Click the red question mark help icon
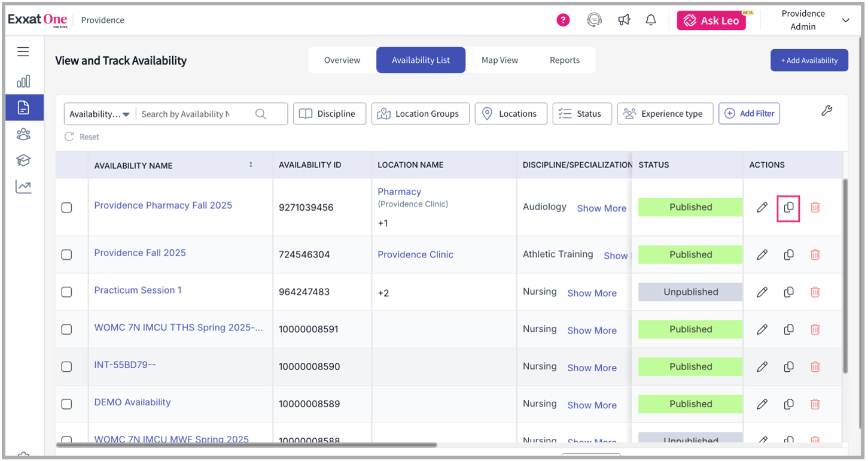This screenshot has height=461, width=868. tap(563, 20)
